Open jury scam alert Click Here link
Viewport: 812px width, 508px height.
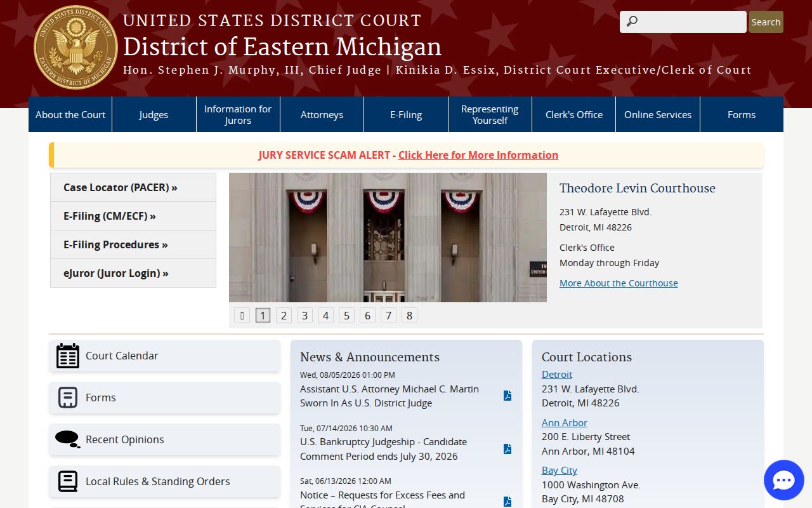[x=478, y=155]
